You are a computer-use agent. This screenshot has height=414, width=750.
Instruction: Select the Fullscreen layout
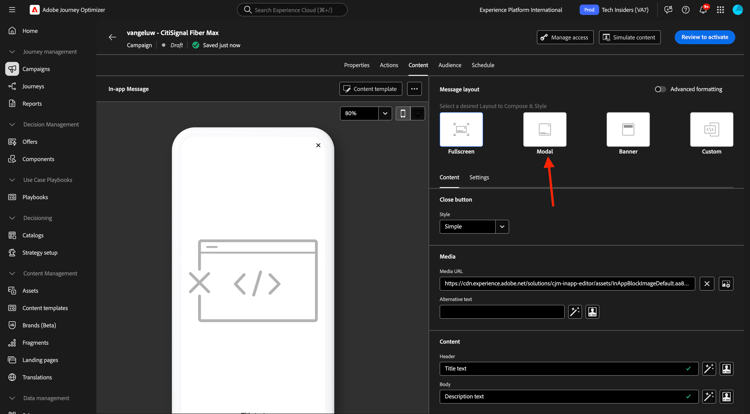click(461, 130)
